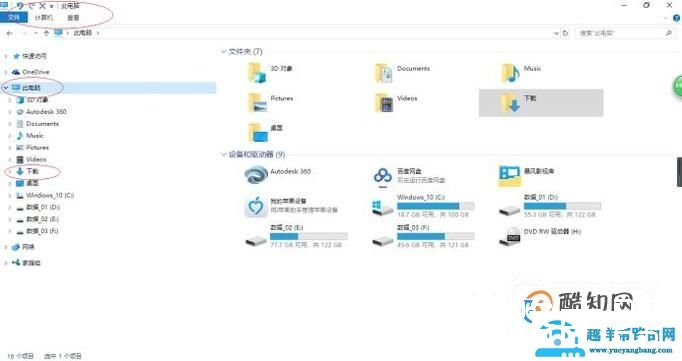
Task: Select 网络 in the navigation tree
Action: [x=28, y=247]
